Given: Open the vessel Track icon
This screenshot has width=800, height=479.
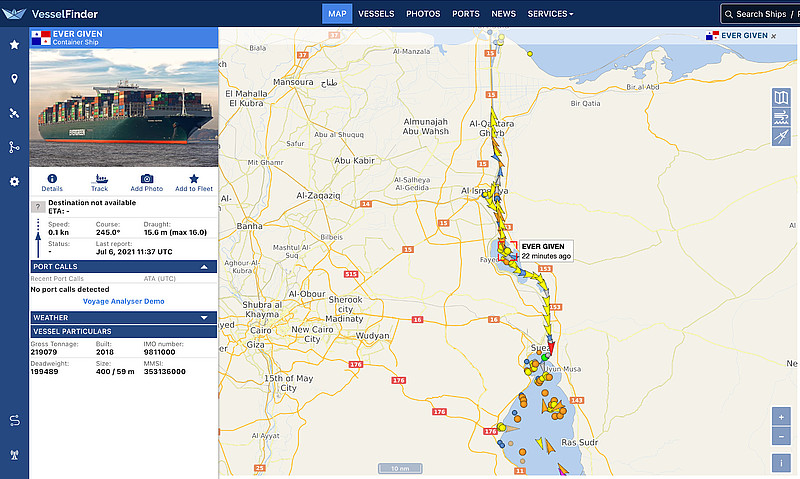Looking at the screenshot, I should pyautogui.click(x=99, y=178).
